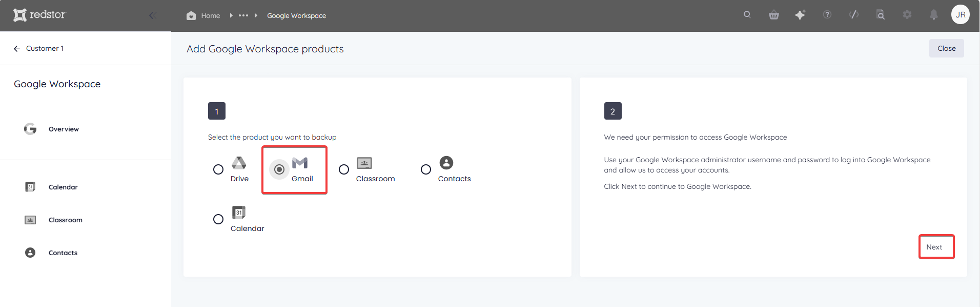Select the Drive radio button

[218, 169]
